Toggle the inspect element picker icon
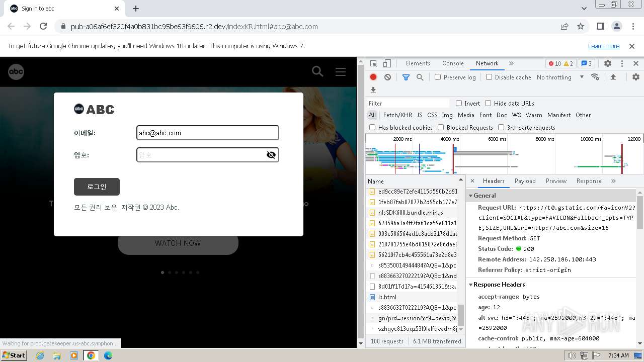Screen dimensions: 644x362 (373, 63)
